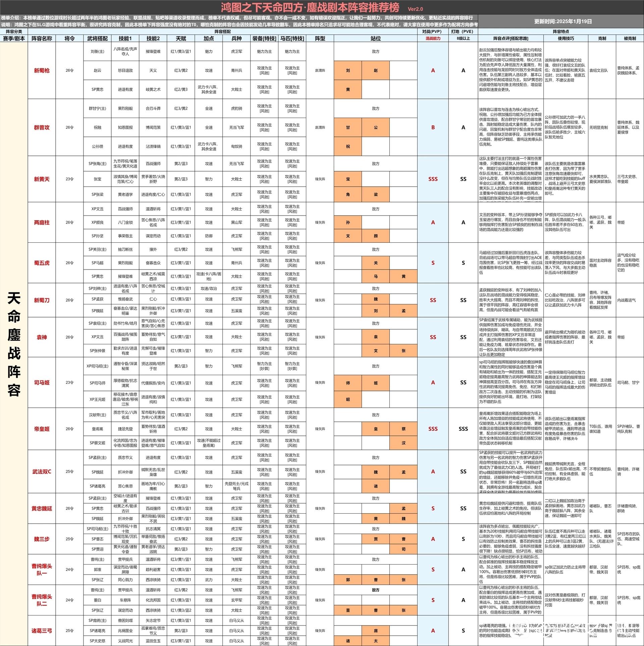Image resolution: width=644 pixels, height=646 pixels.
Task: Click the 刘备(主) general cell
Action: coord(97,51)
